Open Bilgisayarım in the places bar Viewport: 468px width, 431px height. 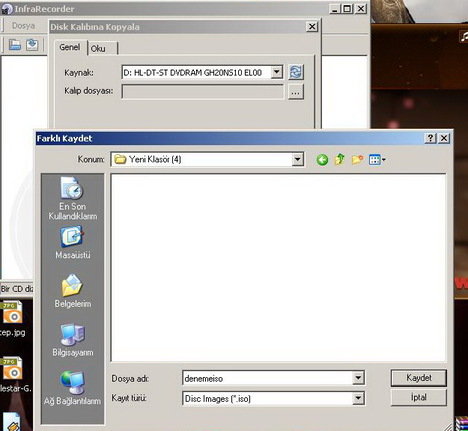[73, 340]
